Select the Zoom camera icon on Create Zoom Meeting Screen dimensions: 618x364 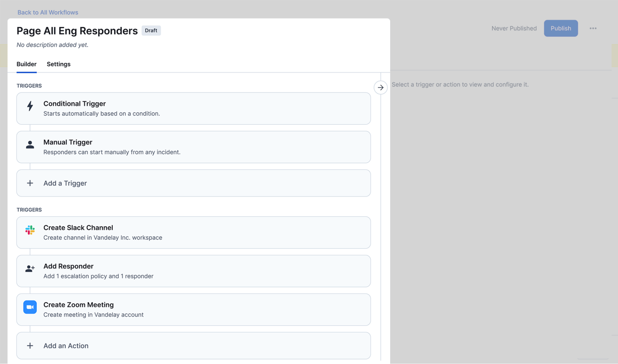click(x=30, y=307)
